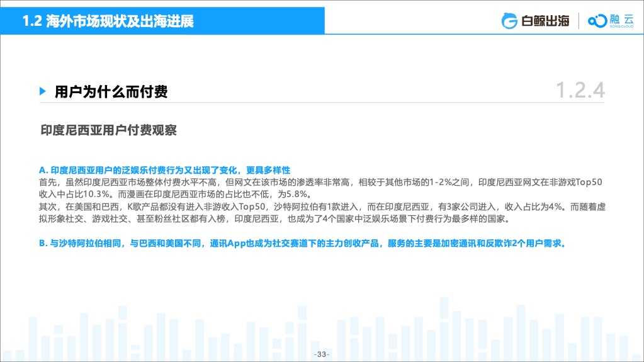Click the line starting 拟形象社交、游戏社交
The height and width of the screenshot is (362, 644).
click(x=276, y=218)
